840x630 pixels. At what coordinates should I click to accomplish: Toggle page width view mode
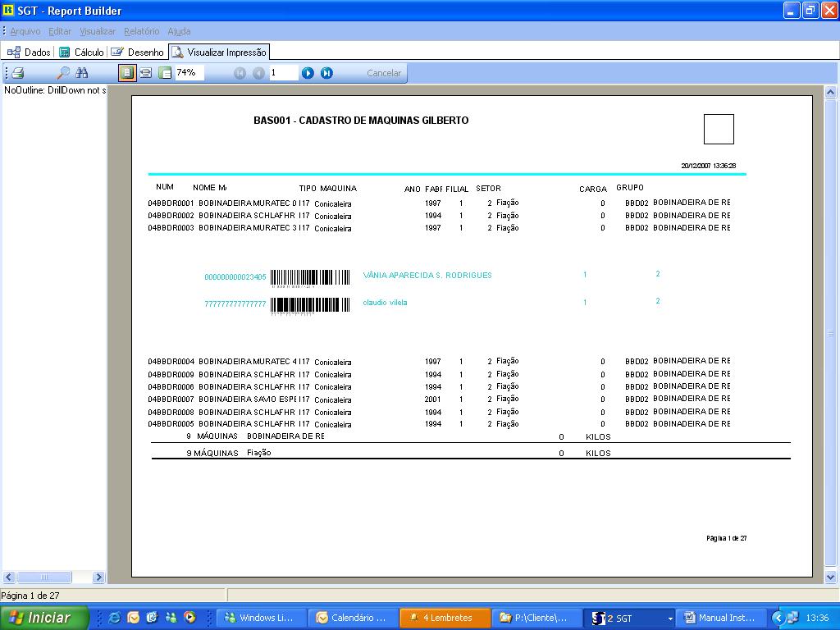[145, 73]
